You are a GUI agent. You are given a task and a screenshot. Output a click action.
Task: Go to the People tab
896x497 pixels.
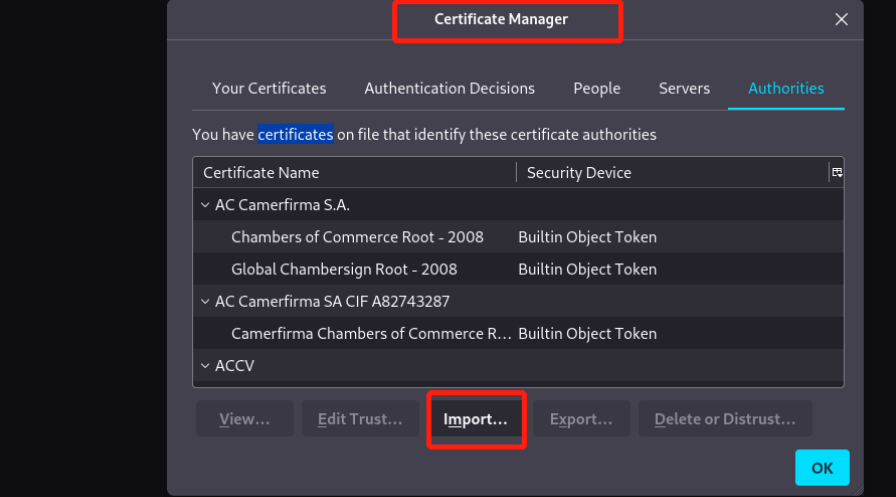(x=597, y=88)
